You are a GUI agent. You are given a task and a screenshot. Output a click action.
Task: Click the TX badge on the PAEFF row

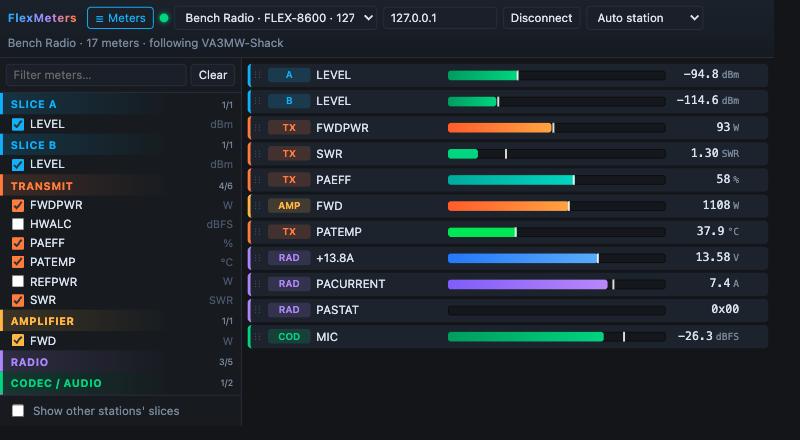point(289,180)
